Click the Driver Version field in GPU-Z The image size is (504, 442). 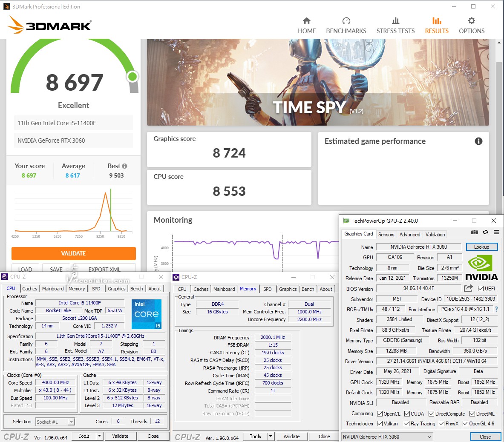(x=437, y=361)
